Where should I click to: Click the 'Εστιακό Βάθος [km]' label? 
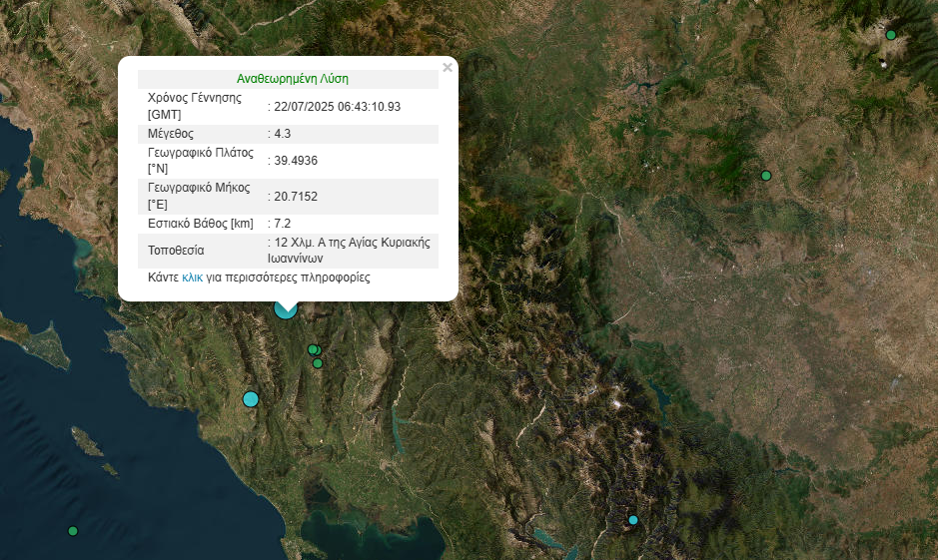(201, 224)
